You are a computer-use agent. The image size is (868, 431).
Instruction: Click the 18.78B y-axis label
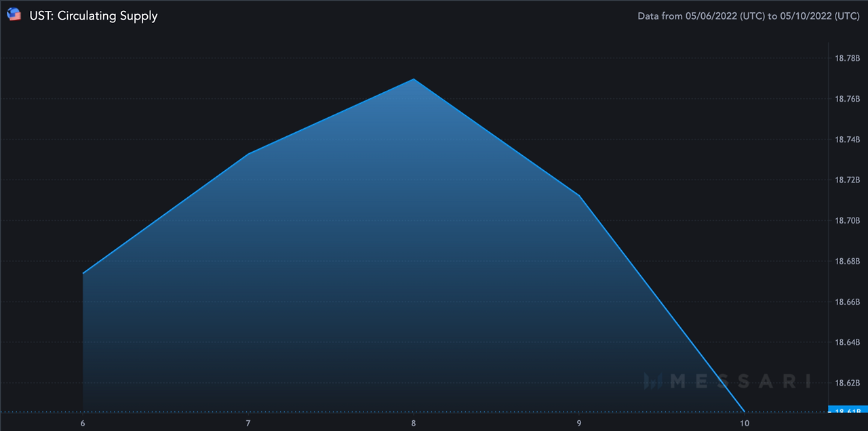pos(848,58)
